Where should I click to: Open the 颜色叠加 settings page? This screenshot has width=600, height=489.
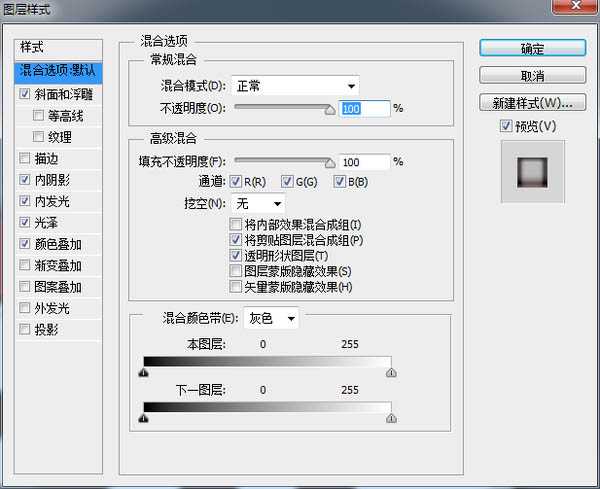(58, 244)
